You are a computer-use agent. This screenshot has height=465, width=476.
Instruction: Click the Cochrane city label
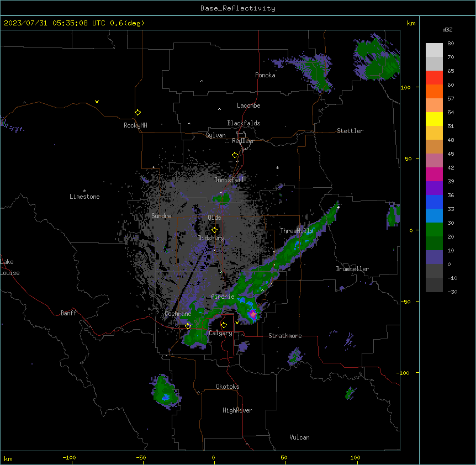(x=178, y=314)
